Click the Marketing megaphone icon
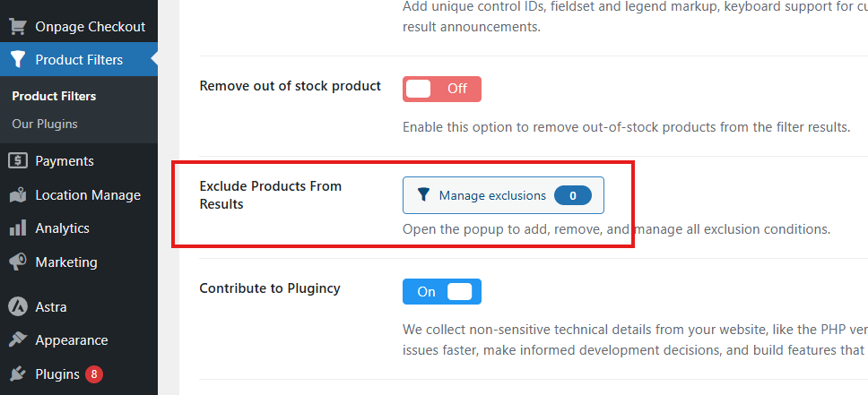This screenshot has width=868, height=395. tap(17, 262)
